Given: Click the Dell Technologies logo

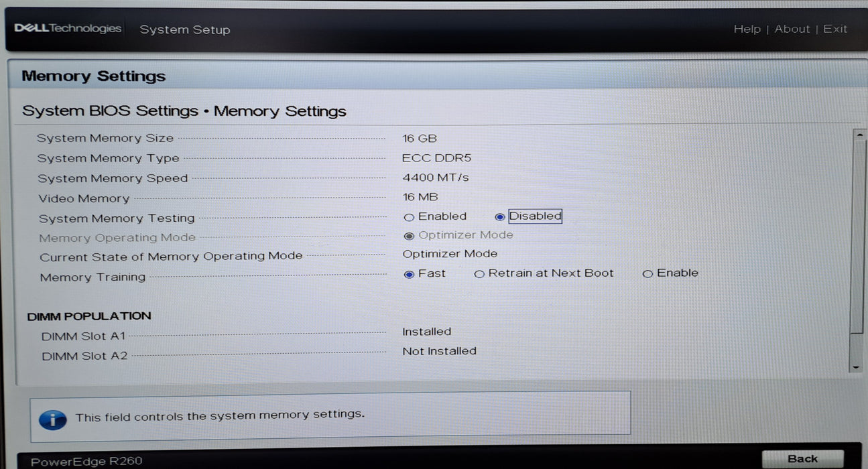Looking at the screenshot, I should 68,29.
